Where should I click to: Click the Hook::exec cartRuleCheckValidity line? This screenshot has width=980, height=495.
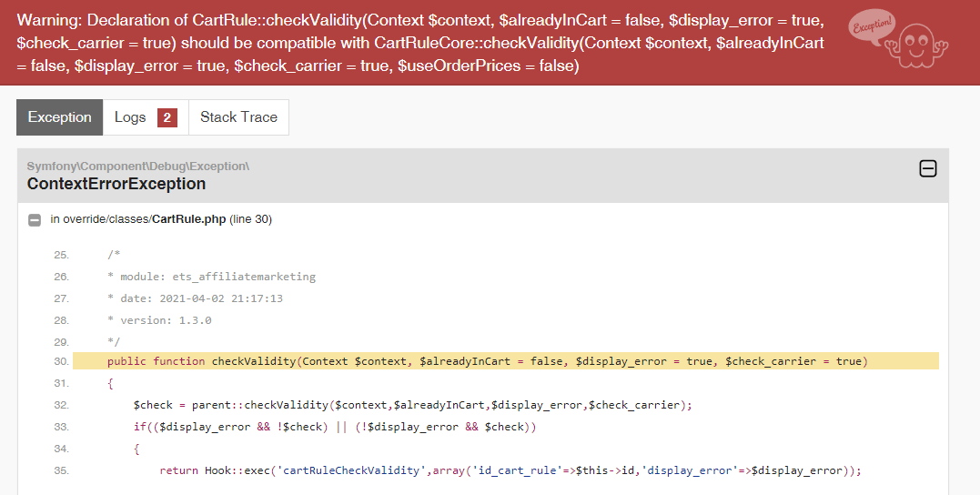click(510, 470)
